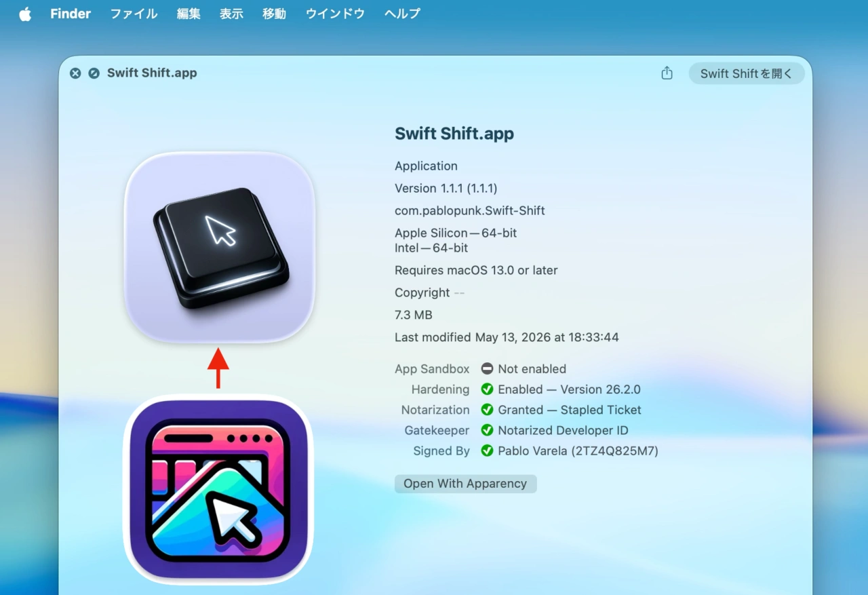Image resolution: width=868 pixels, height=595 pixels.
Task: Click Notarized Developer ID text
Action: (563, 430)
